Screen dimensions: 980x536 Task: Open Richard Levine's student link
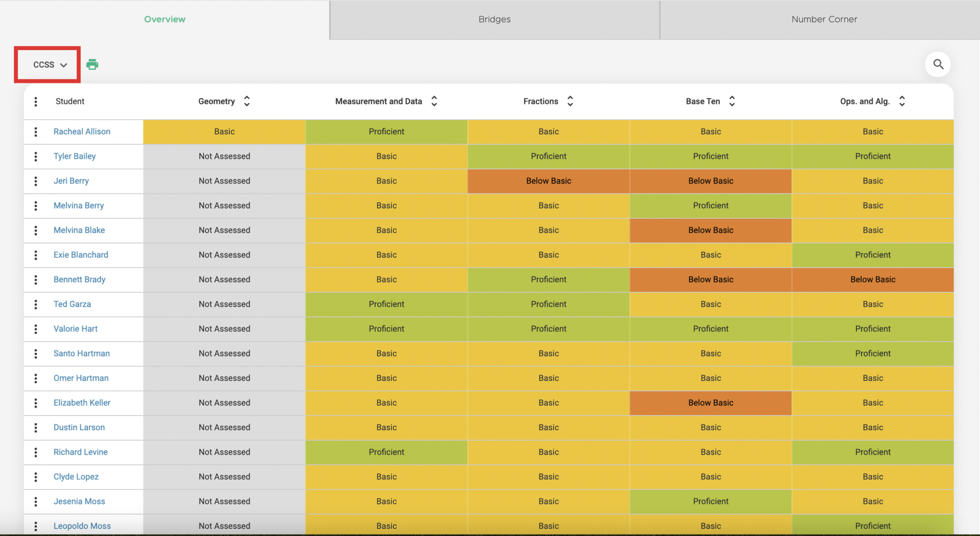(80, 452)
